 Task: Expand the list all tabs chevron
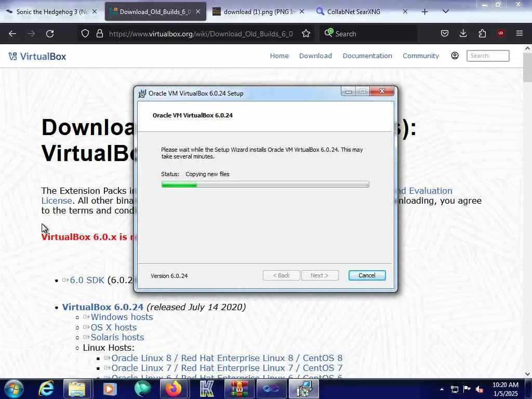click(x=445, y=11)
